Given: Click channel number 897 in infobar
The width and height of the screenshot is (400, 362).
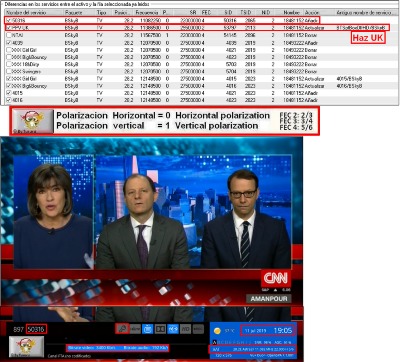Looking at the screenshot, I should (x=18, y=329).
